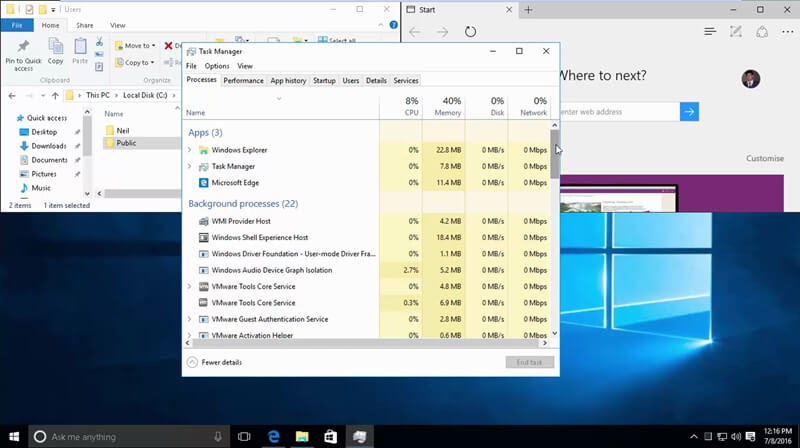The height and width of the screenshot is (448, 800).
Task: Click the user profile picture in Edge
Action: coord(751,79)
